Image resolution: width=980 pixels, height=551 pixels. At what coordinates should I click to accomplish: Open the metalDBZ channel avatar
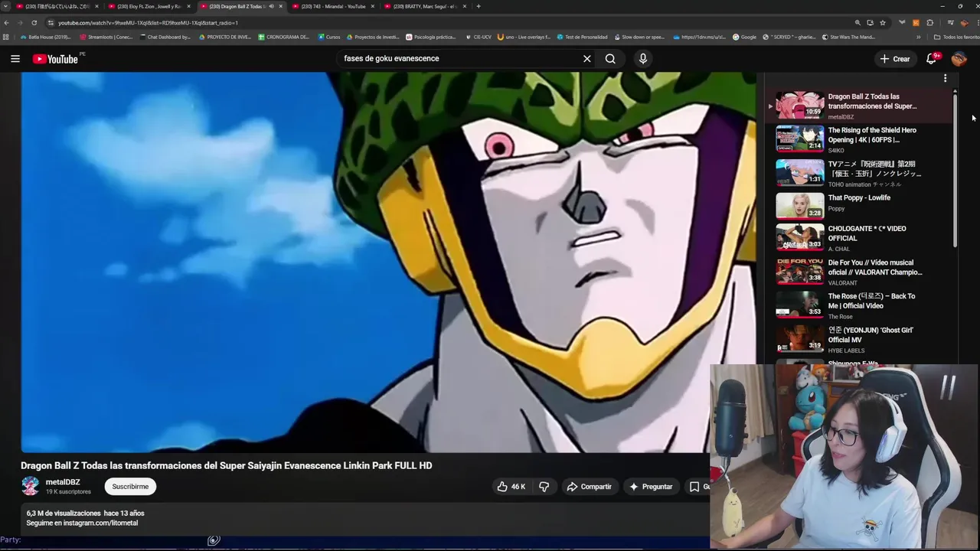point(30,486)
